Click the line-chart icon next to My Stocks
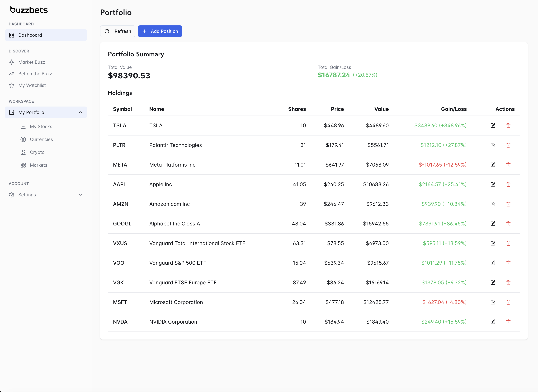The width and height of the screenshot is (538, 392). tap(23, 126)
